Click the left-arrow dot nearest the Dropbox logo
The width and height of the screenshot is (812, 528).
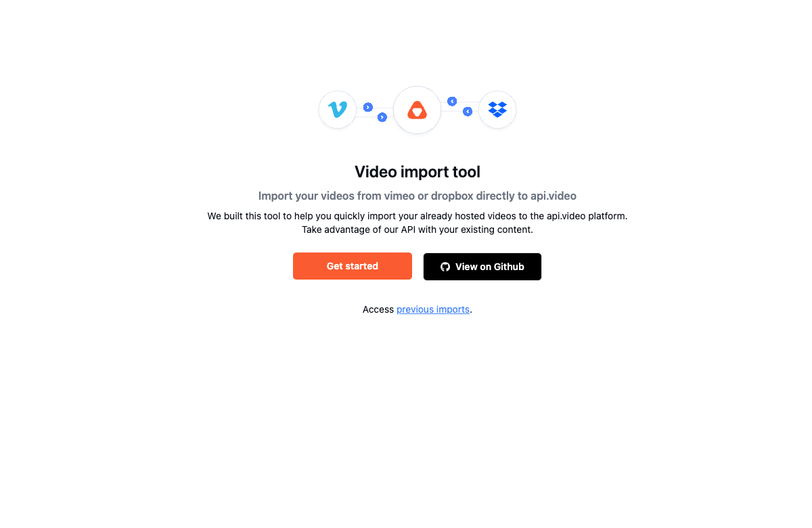(x=467, y=112)
